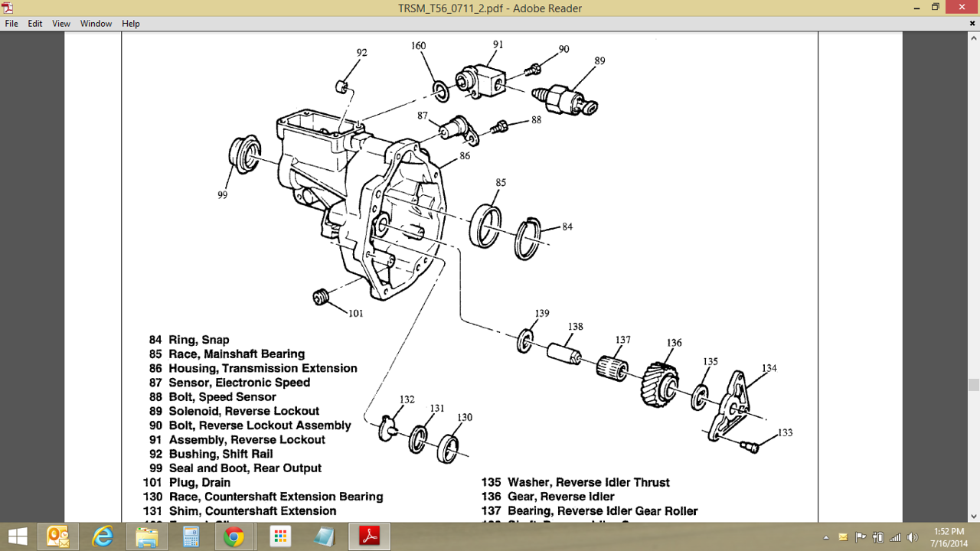Image resolution: width=980 pixels, height=551 pixels.
Task: Open the Window menu
Action: click(96, 24)
